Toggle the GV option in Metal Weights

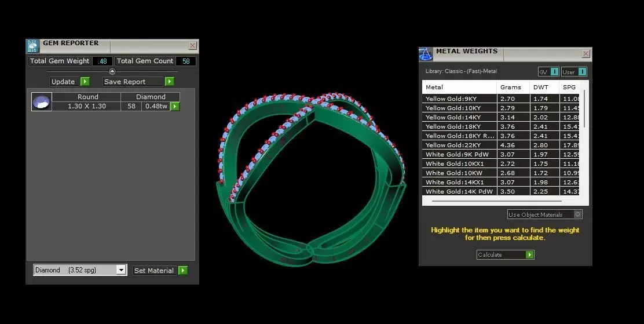click(554, 71)
